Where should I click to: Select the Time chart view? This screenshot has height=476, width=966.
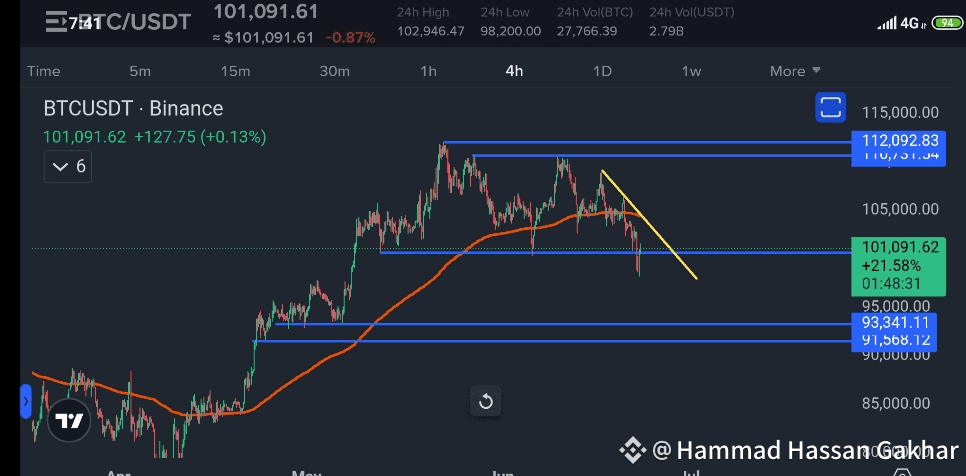click(x=44, y=71)
